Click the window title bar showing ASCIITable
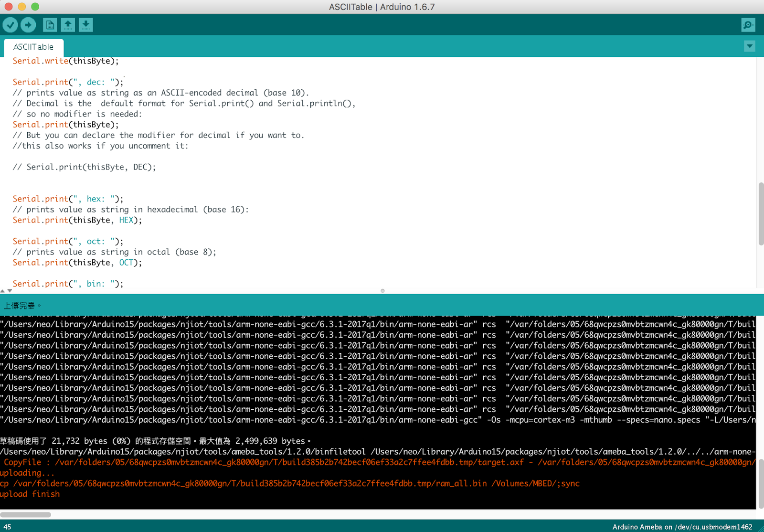 click(x=382, y=7)
